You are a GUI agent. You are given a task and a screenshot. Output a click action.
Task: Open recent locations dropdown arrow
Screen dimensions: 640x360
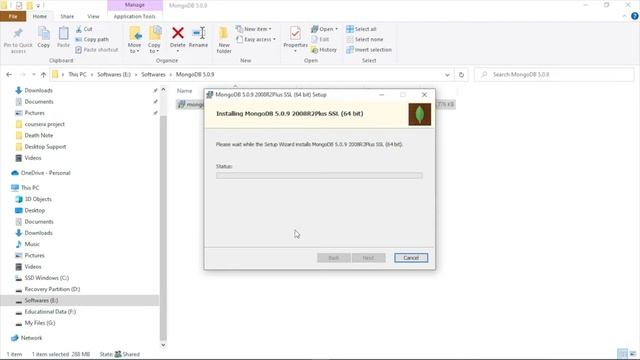tap(33, 75)
